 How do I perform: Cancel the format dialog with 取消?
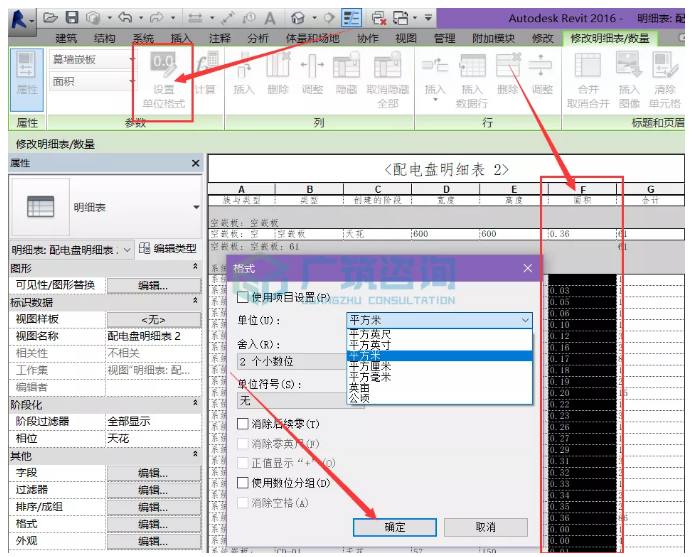pos(486,527)
